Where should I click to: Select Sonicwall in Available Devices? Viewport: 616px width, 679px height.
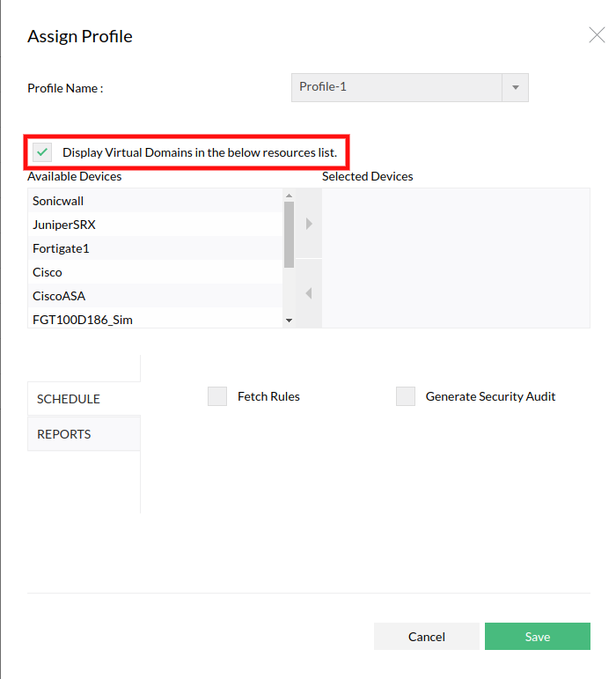58,201
